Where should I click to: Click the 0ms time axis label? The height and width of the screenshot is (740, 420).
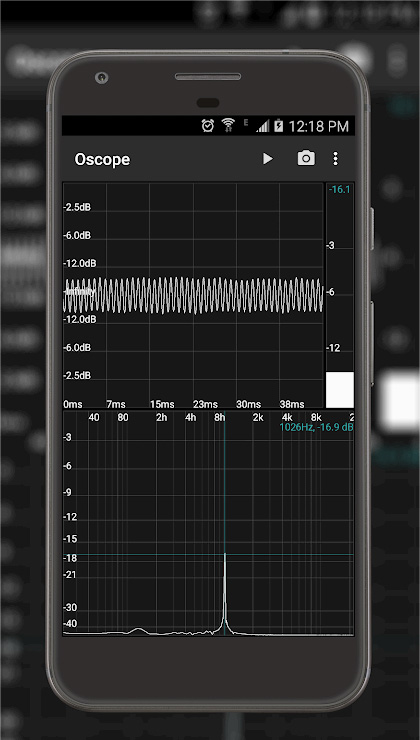click(73, 404)
